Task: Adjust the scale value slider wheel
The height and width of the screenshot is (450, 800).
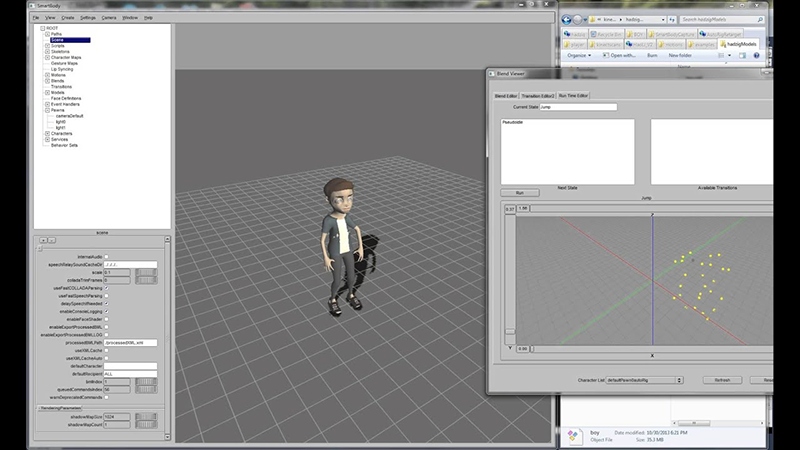Action: coord(146,272)
